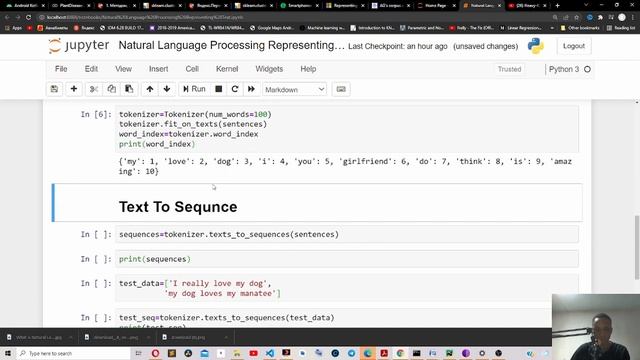Screen dimensions: 640x360
Task: Click the Python 3 kernel idle indicator
Action: coord(587,69)
